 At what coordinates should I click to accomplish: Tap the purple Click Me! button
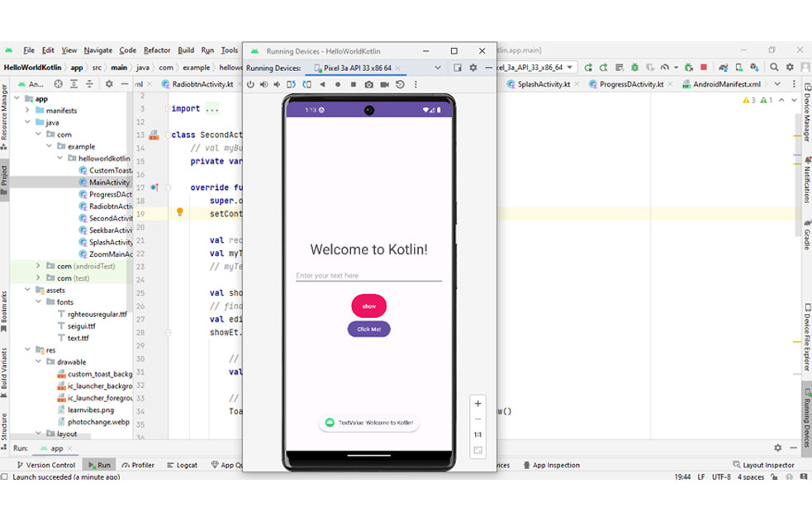coord(368,329)
